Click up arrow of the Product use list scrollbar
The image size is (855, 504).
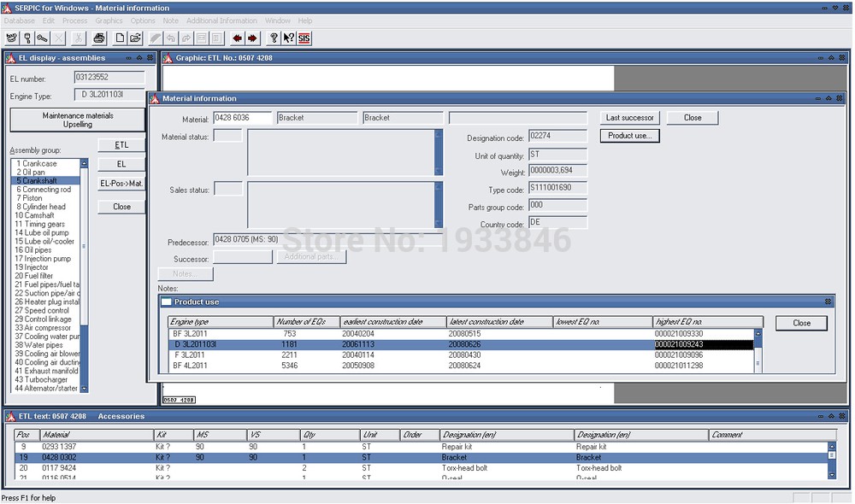point(758,333)
